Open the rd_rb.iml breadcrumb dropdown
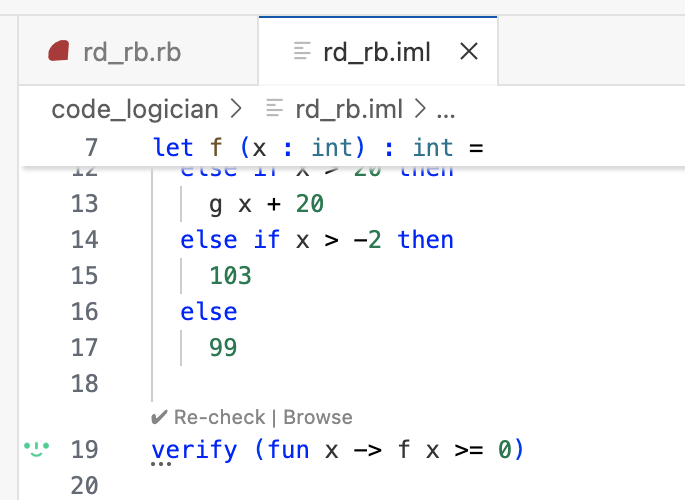This screenshot has height=500, width=685. [352, 108]
